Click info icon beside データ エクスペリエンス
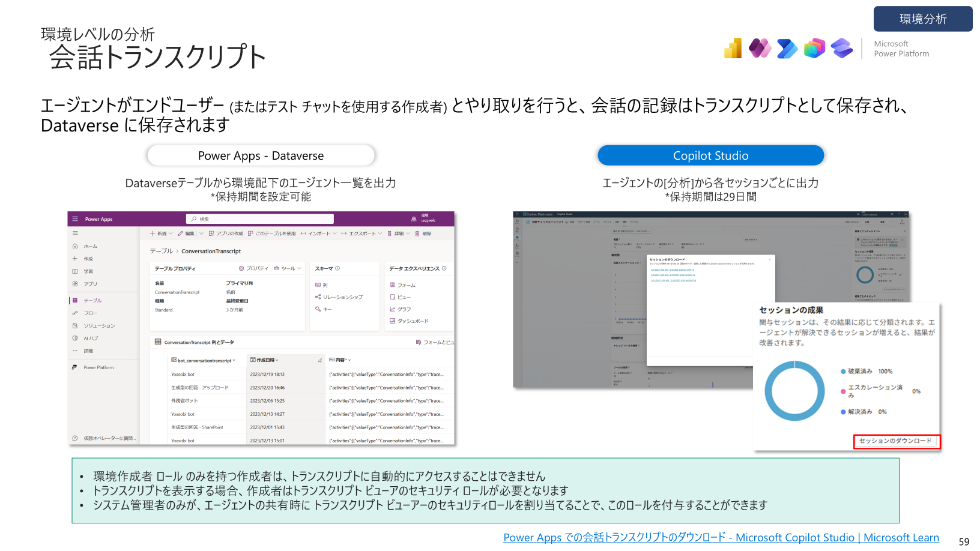Screen dimensions: 980x551 click(444, 268)
